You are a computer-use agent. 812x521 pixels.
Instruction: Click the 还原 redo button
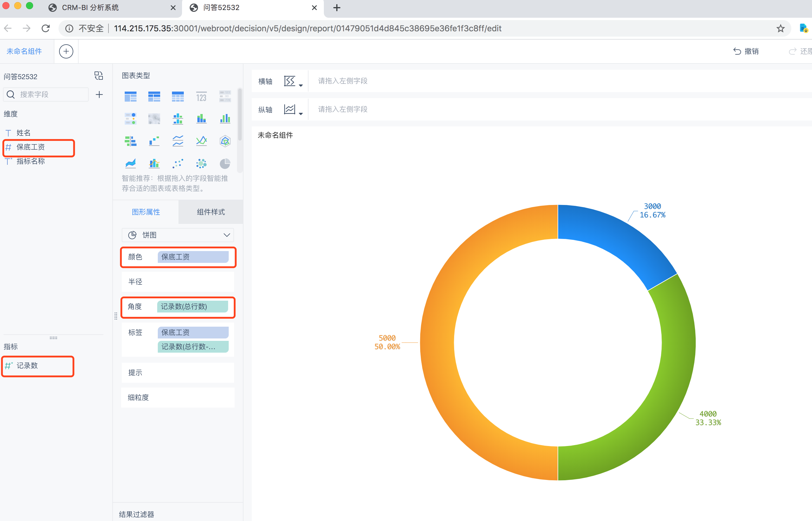coord(800,51)
